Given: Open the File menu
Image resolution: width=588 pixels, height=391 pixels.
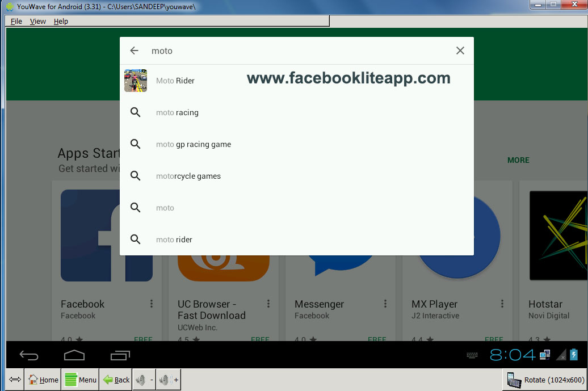Looking at the screenshot, I should pyautogui.click(x=16, y=22).
